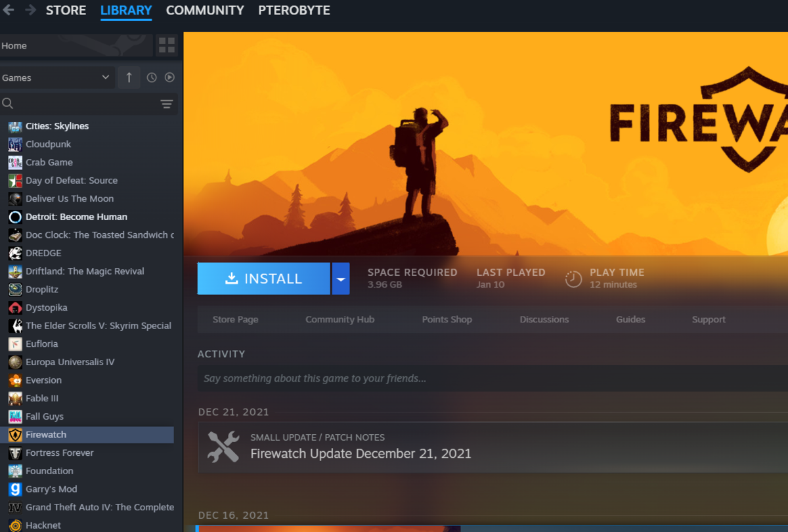The height and width of the screenshot is (532, 788).
Task: Open the COMMUNITY menu
Action: 204,10
